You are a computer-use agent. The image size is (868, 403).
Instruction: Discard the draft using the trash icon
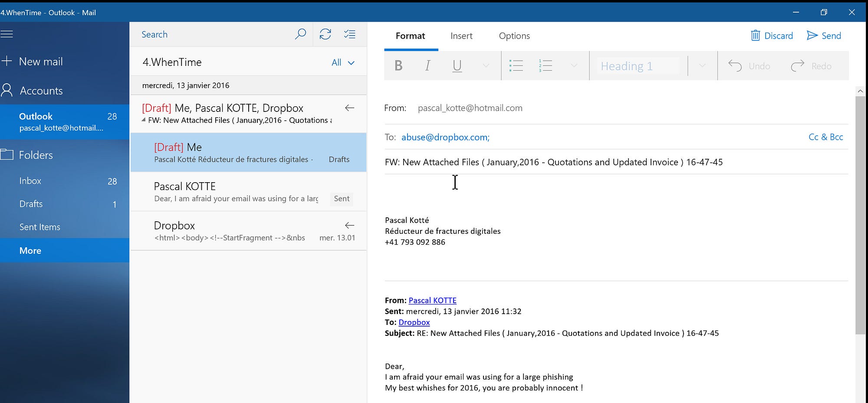[756, 36]
